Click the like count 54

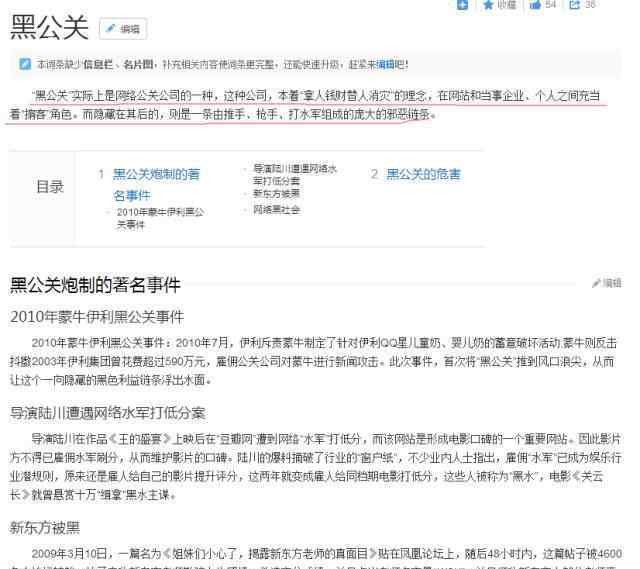click(x=551, y=5)
